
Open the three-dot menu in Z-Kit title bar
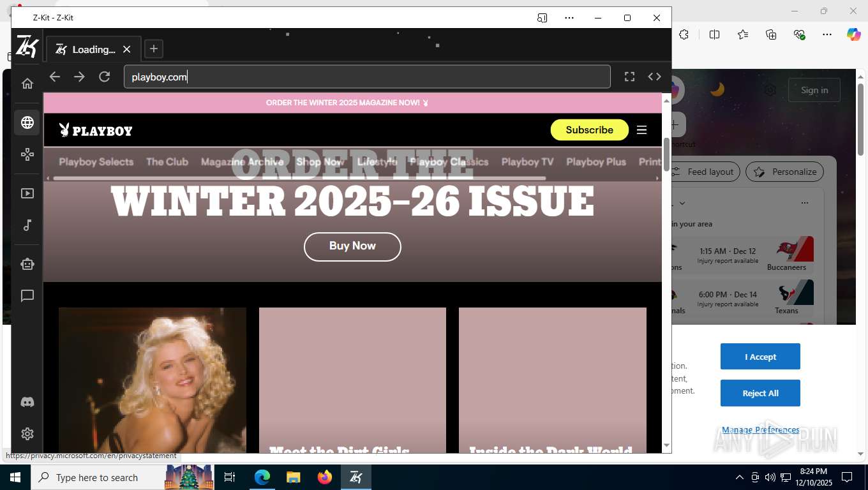pos(569,18)
